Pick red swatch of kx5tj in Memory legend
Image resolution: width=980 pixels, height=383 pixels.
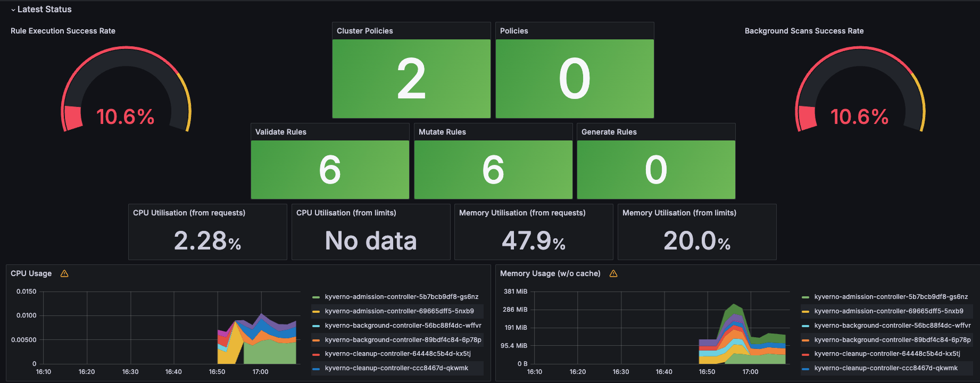pos(805,354)
